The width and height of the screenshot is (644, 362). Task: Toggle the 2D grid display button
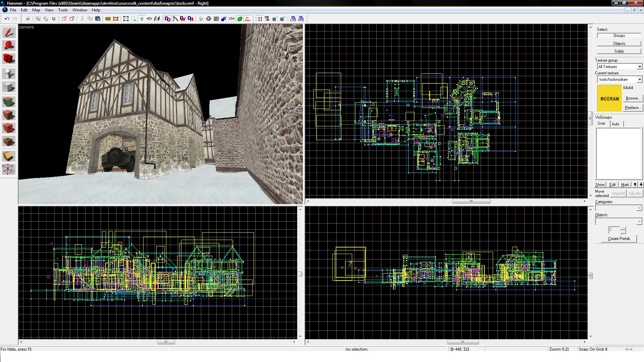coord(259,19)
